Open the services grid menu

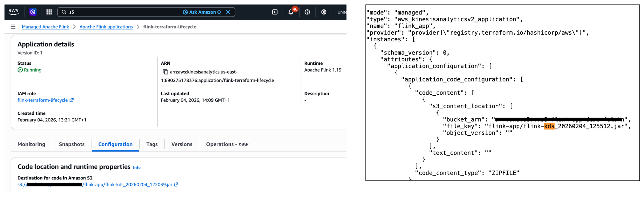pyautogui.click(x=49, y=12)
